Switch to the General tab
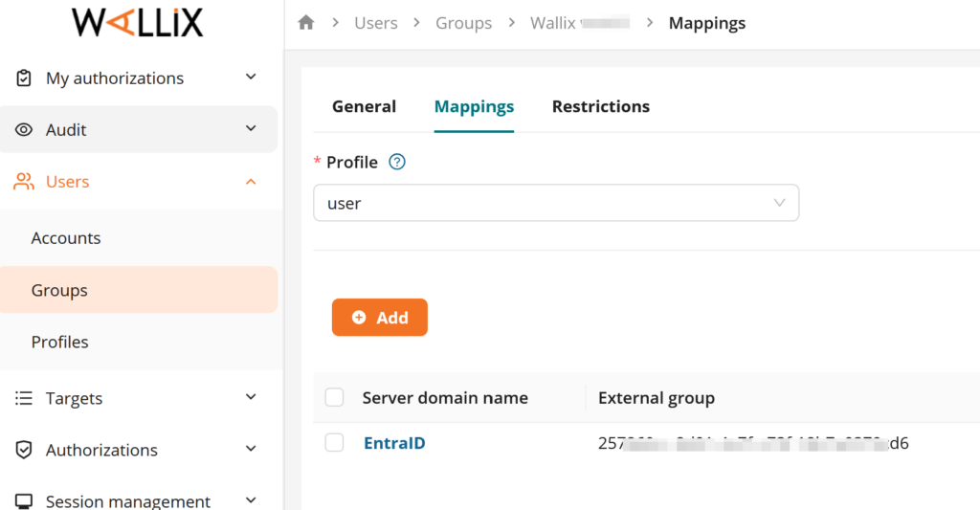 point(364,107)
